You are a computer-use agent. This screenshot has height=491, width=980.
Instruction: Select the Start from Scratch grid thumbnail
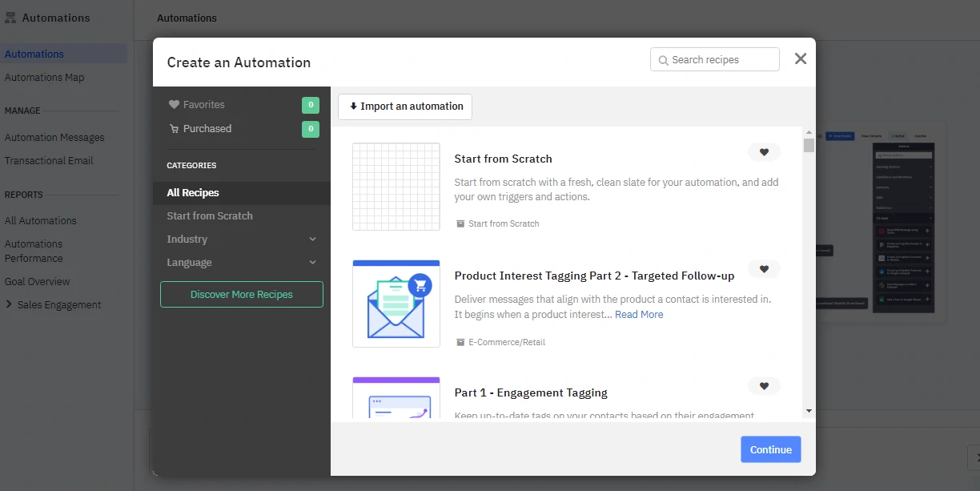(396, 187)
